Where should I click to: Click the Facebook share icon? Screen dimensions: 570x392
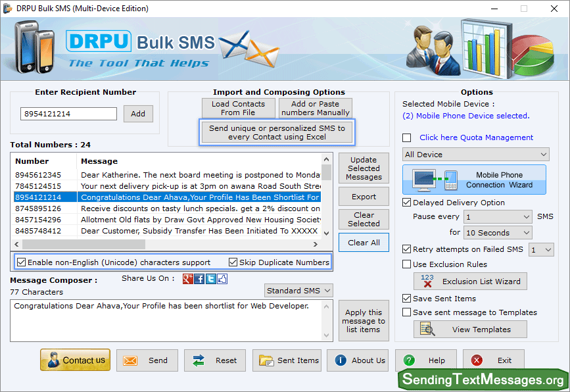tap(199, 279)
